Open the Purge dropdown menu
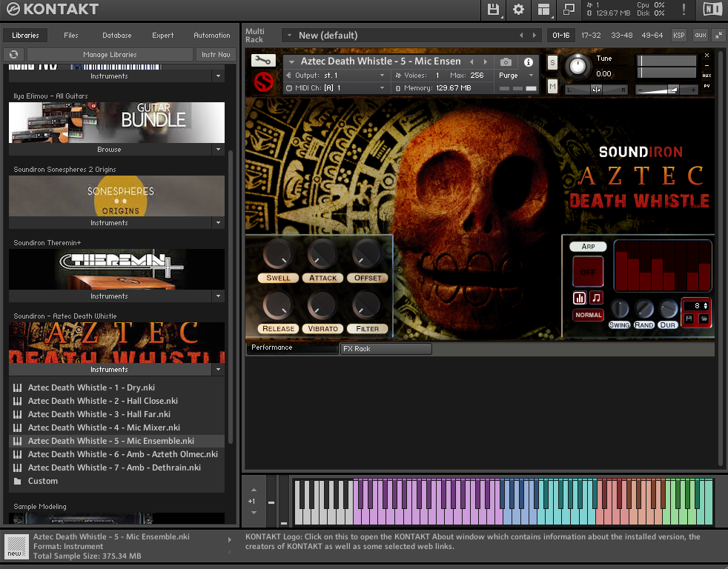Screen dimensions: 728x569 (x=516, y=75)
